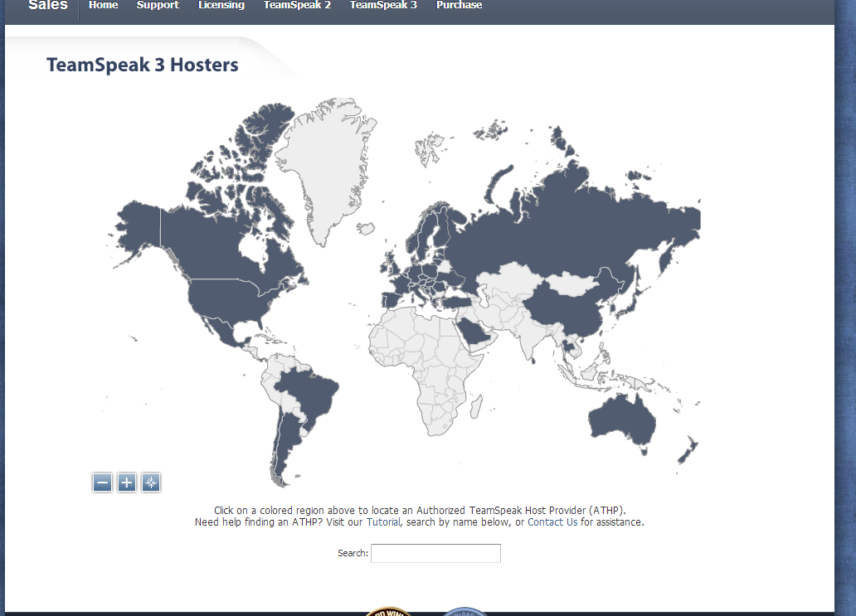Focus the Search input field
Viewport: 856px width, 616px height.
point(435,553)
